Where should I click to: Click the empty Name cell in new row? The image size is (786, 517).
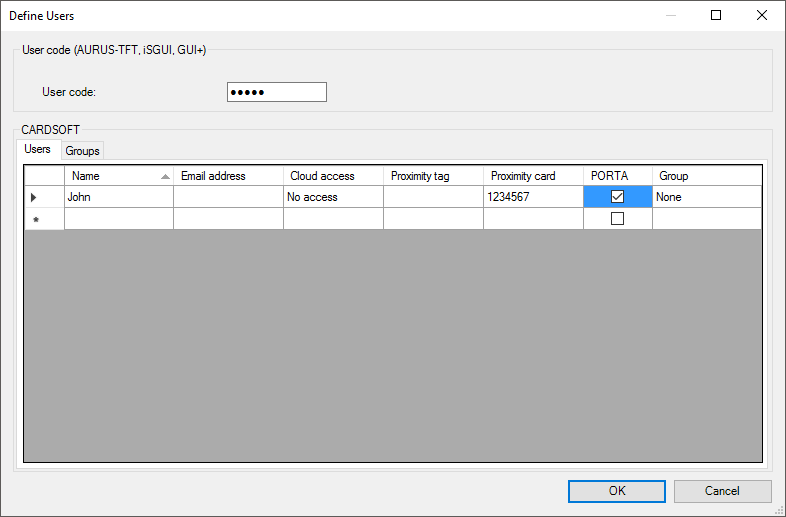[118, 219]
